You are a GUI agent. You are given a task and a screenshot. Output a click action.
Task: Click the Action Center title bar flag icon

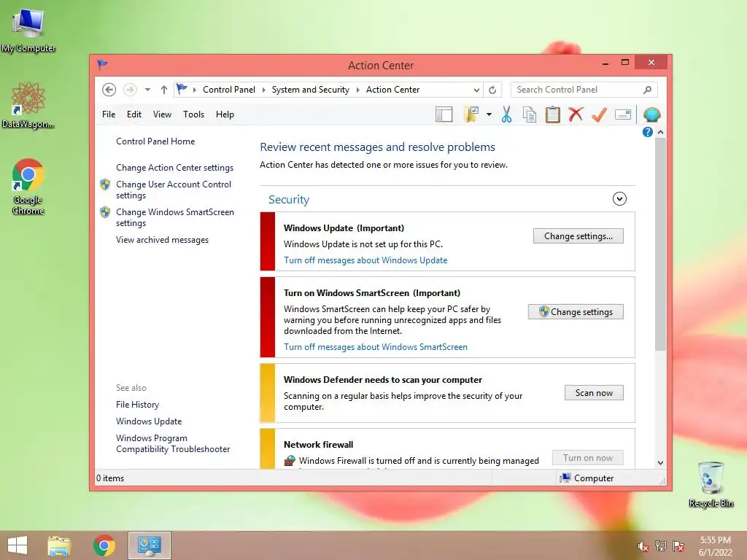(102, 64)
